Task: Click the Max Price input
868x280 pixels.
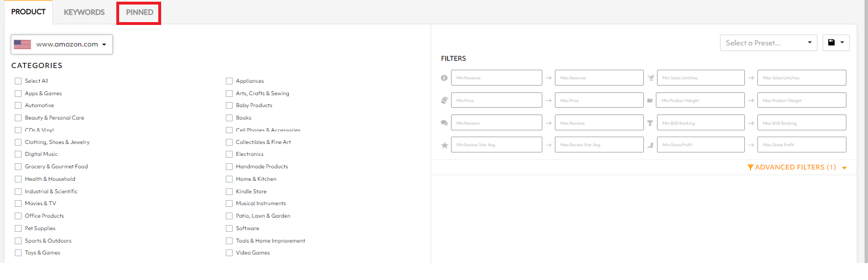Action: [599, 100]
